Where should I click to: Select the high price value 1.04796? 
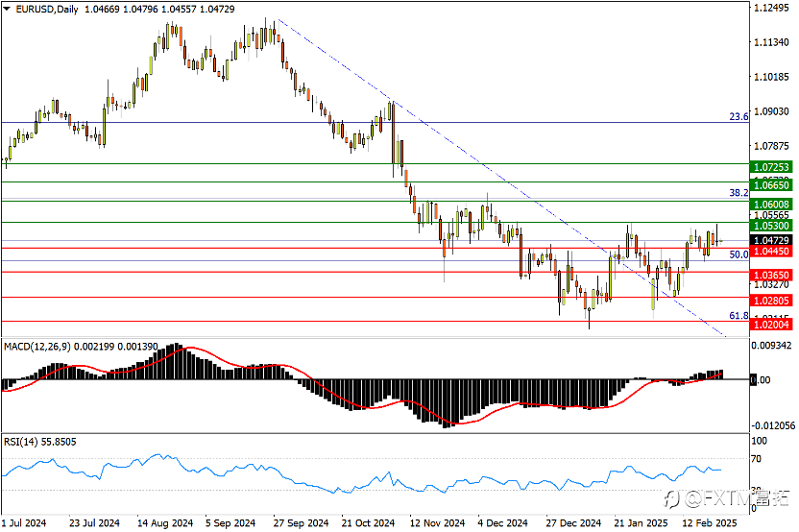point(140,9)
